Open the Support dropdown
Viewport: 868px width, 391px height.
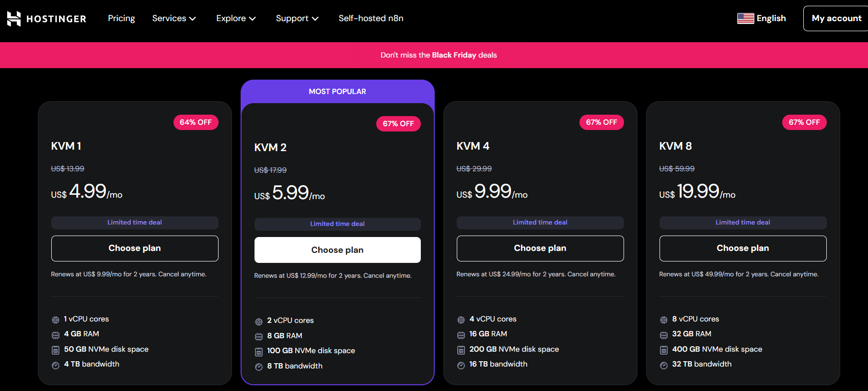click(x=297, y=18)
